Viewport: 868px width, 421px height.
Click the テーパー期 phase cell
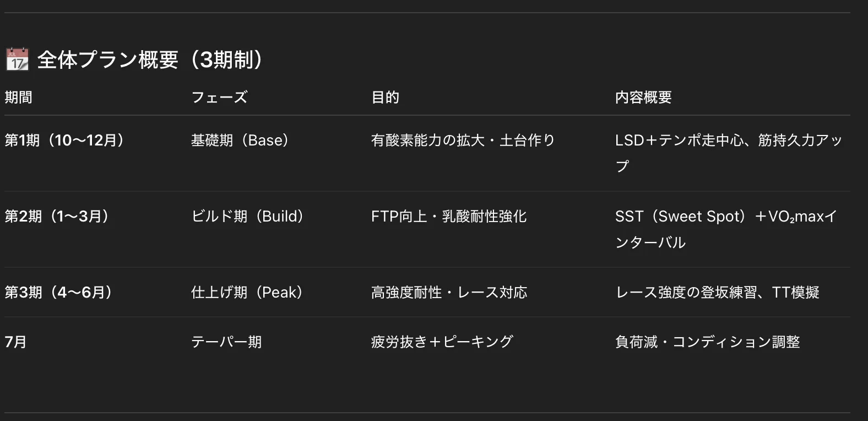click(226, 342)
